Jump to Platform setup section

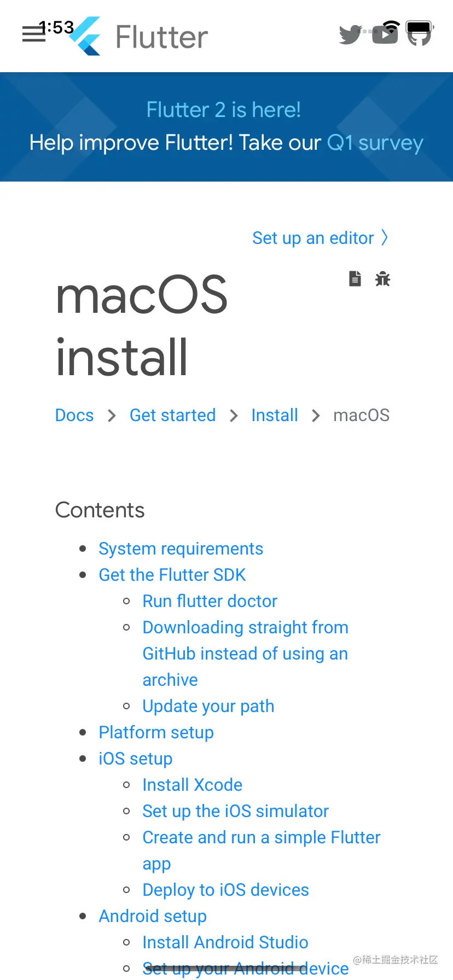156,732
